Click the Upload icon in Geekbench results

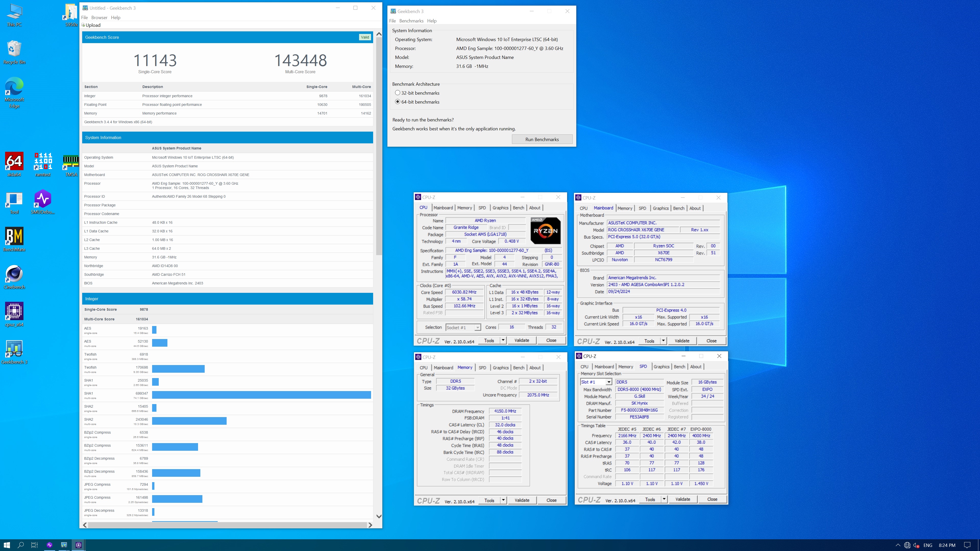coord(83,25)
